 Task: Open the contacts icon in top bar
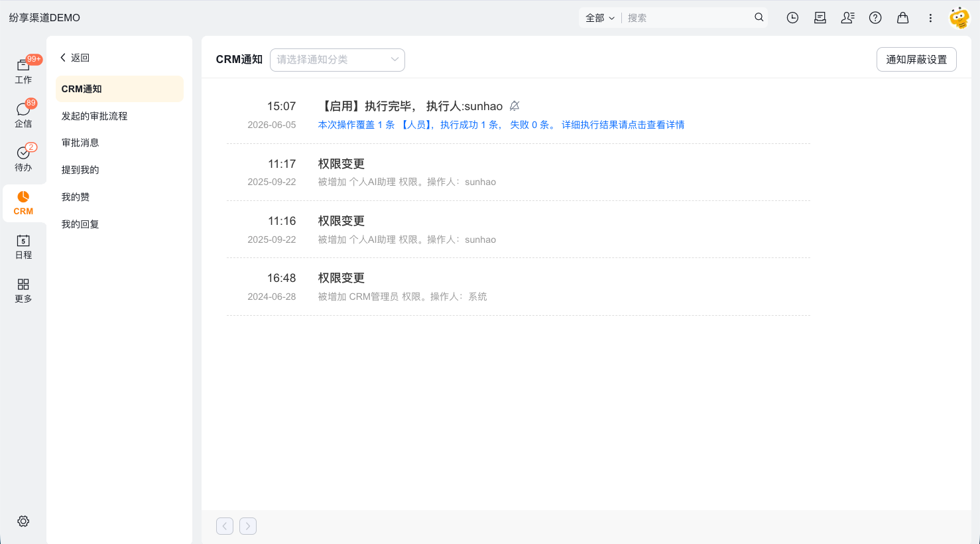[847, 18]
